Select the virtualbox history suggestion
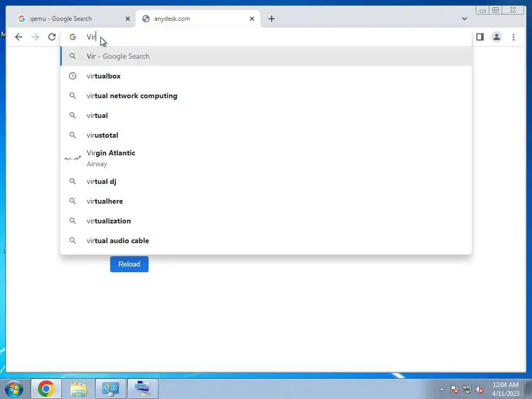Viewport: 532px width, 399px height. (267, 76)
